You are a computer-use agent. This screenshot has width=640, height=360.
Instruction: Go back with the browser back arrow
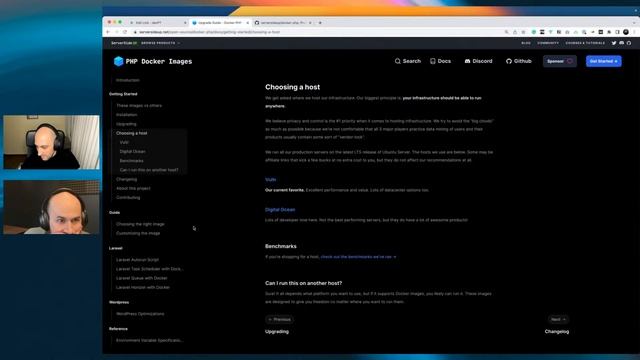(108, 32)
